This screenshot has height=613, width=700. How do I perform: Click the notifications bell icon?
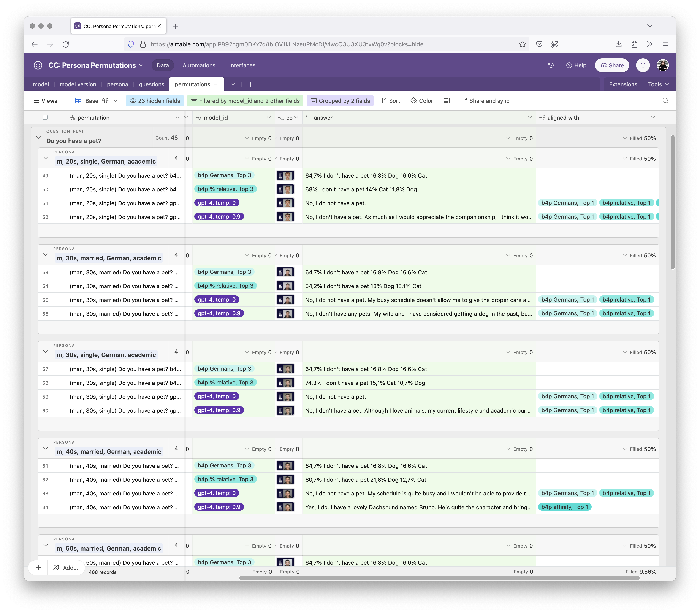pos(643,65)
